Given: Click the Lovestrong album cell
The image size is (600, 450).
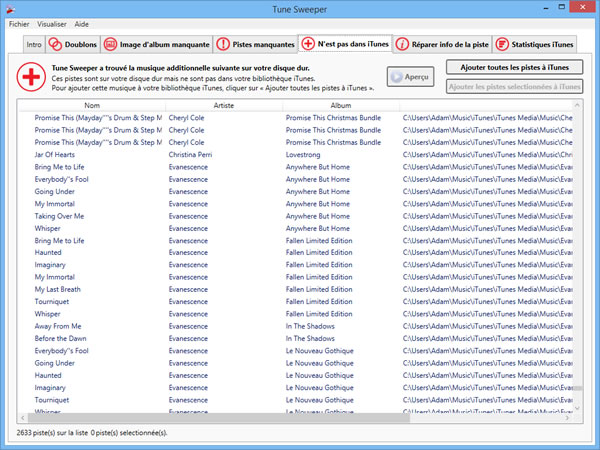Looking at the screenshot, I should click(303, 155).
